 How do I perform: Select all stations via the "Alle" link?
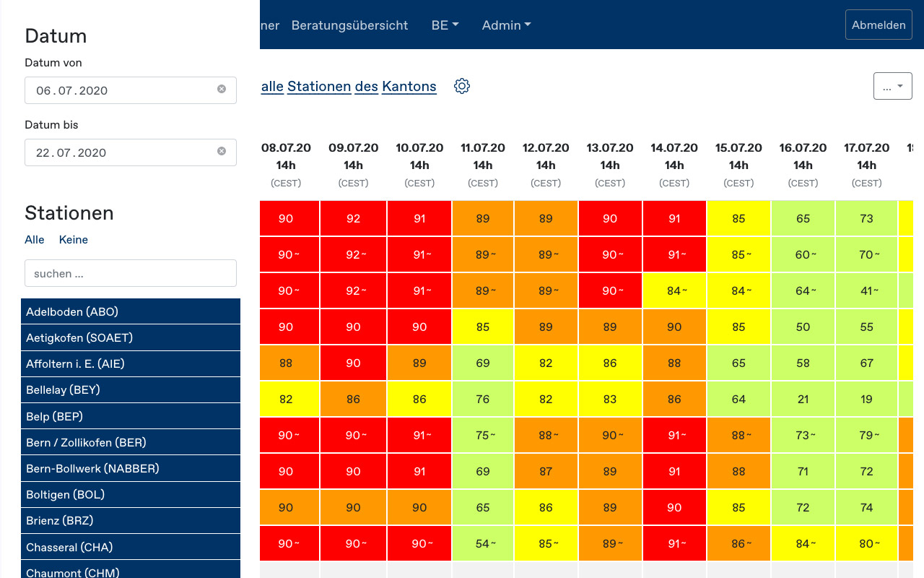(x=34, y=239)
